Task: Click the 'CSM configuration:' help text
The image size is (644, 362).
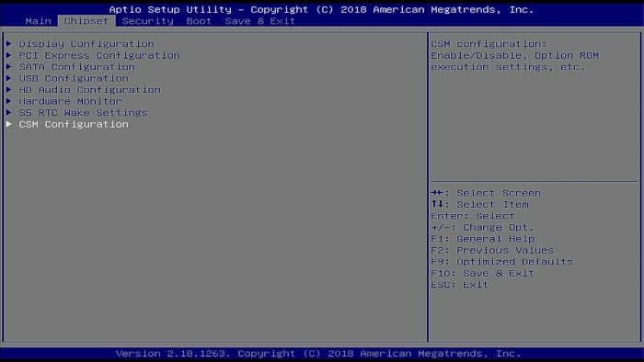Action: 489,44
